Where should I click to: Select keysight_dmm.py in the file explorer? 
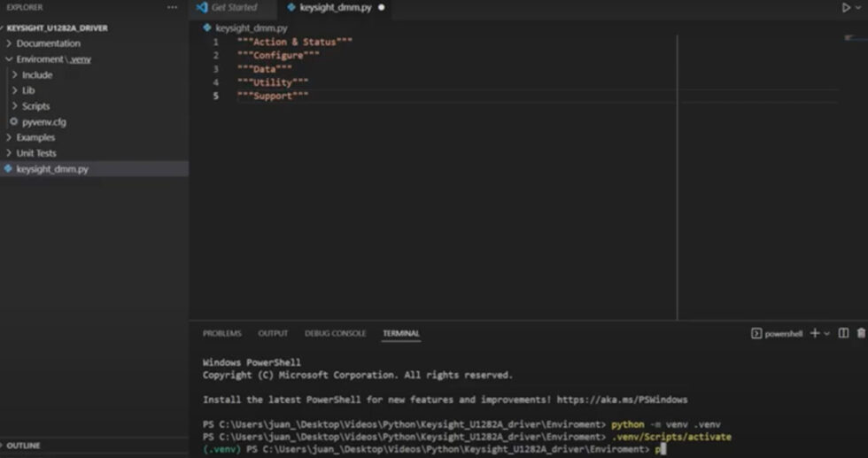point(52,169)
